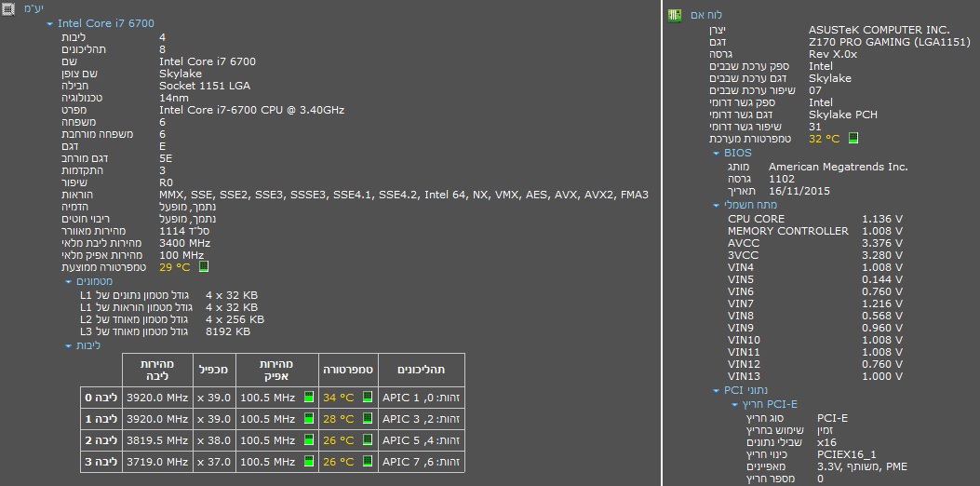Viewport: 980px width, 486px height.
Task: Click the לוח אם section header
Action: (x=706, y=15)
